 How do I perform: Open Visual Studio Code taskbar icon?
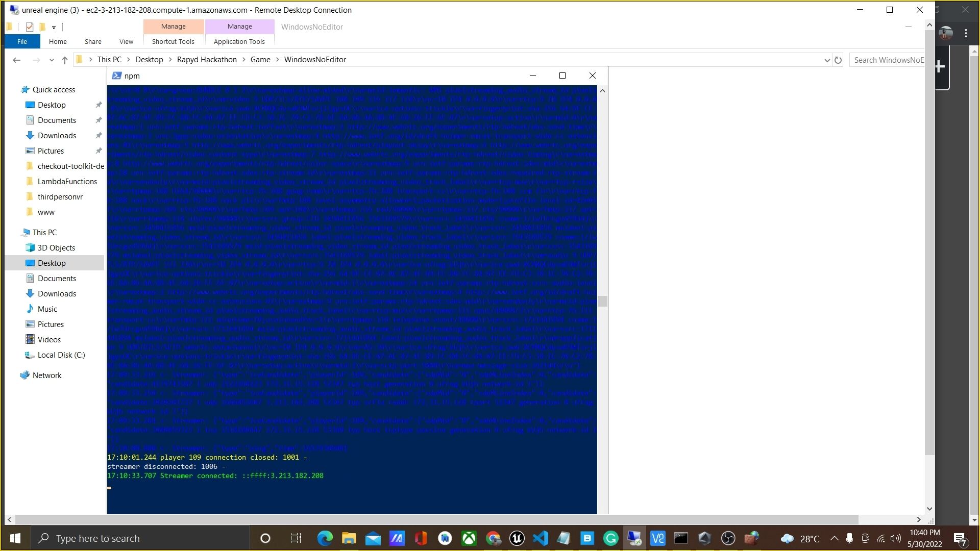(541, 538)
